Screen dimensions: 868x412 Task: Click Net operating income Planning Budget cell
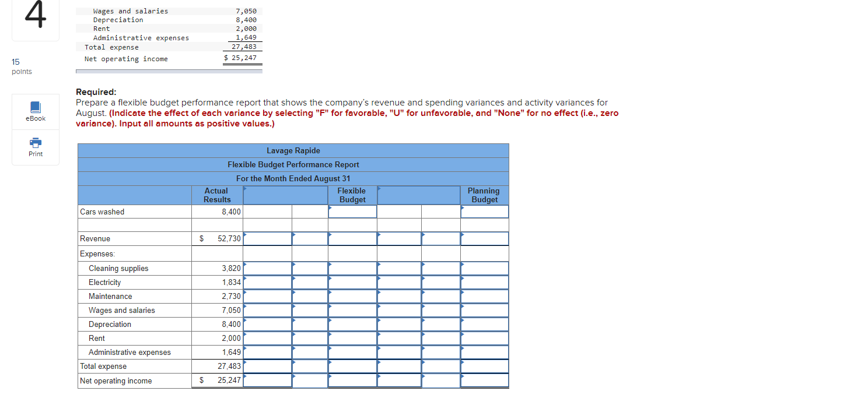coord(484,380)
